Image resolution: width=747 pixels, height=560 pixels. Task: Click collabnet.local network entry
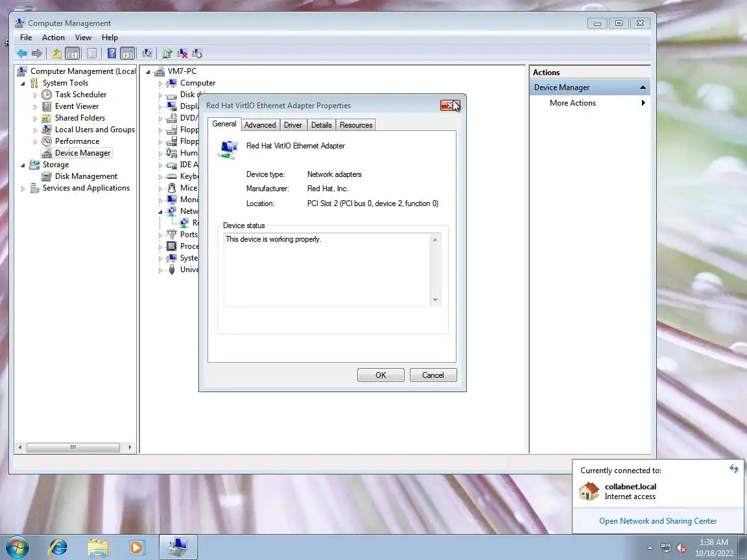pos(630,487)
